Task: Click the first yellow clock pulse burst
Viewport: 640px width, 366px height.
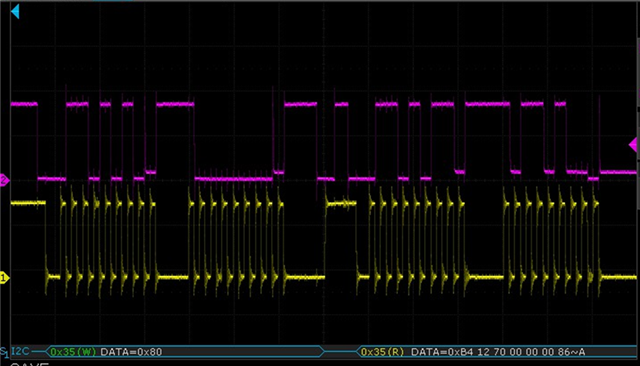Action: tap(107, 241)
